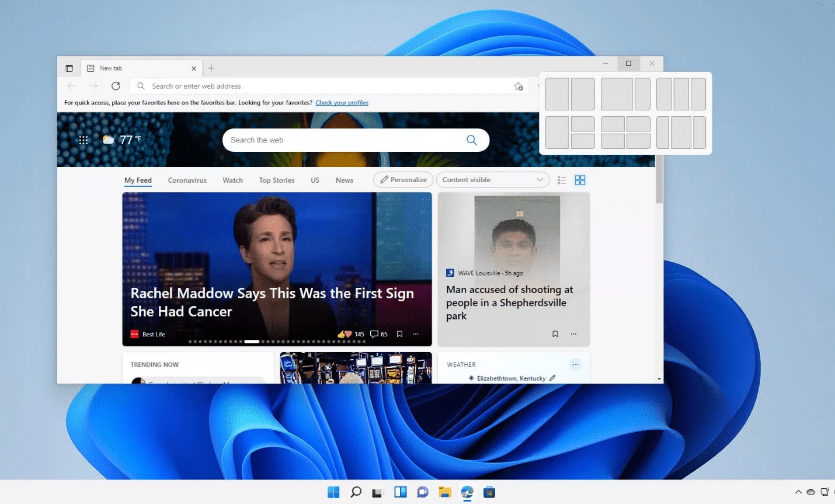Click the 145 reactions on the Maddow story

click(351, 334)
